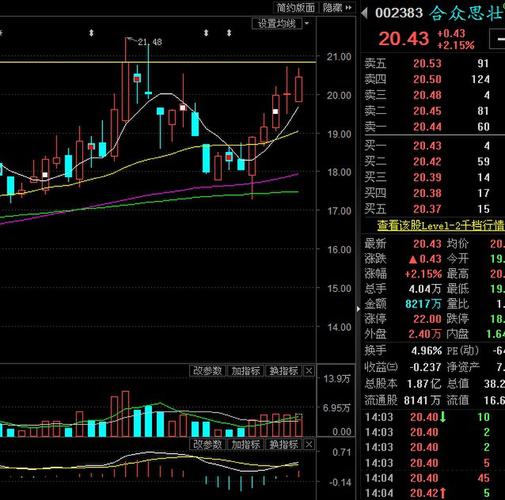
Task: Open 查看该股Level-2千档行情 link
Action: click(441, 226)
